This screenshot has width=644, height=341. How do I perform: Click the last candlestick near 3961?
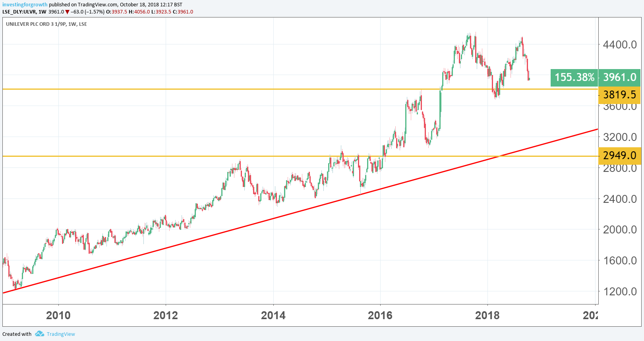tap(529, 78)
